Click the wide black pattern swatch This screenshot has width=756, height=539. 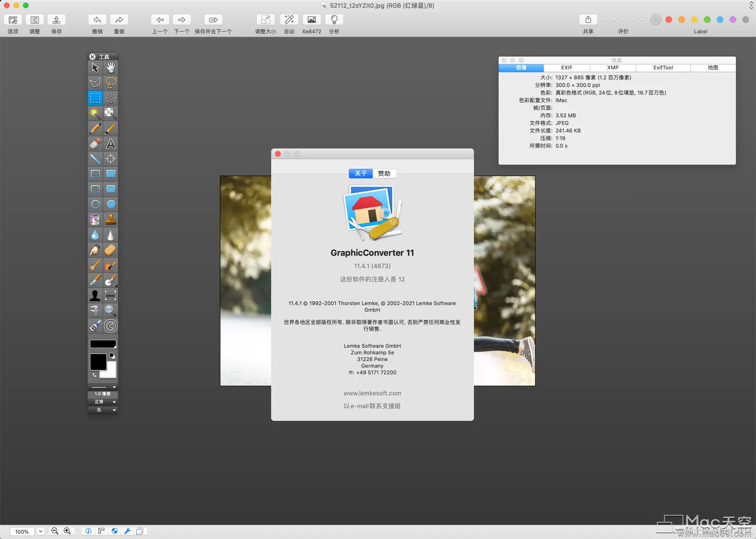click(x=103, y=344)
